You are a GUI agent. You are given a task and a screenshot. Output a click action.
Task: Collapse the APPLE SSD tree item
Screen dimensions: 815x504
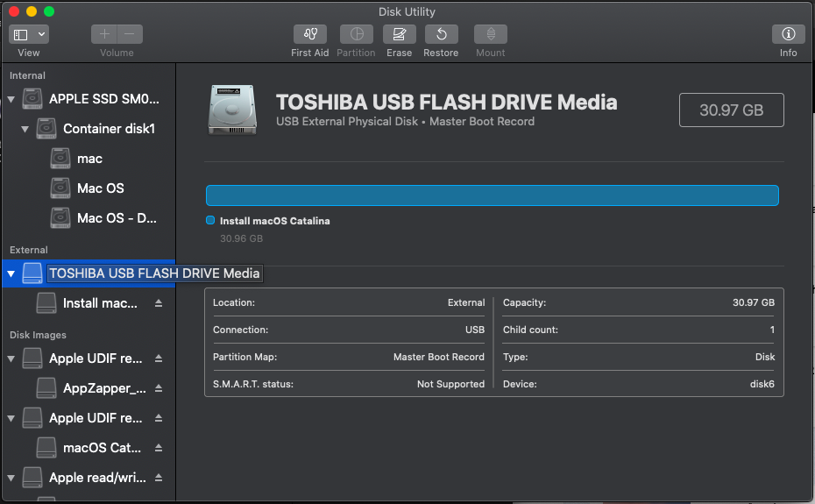coord(11,99)
